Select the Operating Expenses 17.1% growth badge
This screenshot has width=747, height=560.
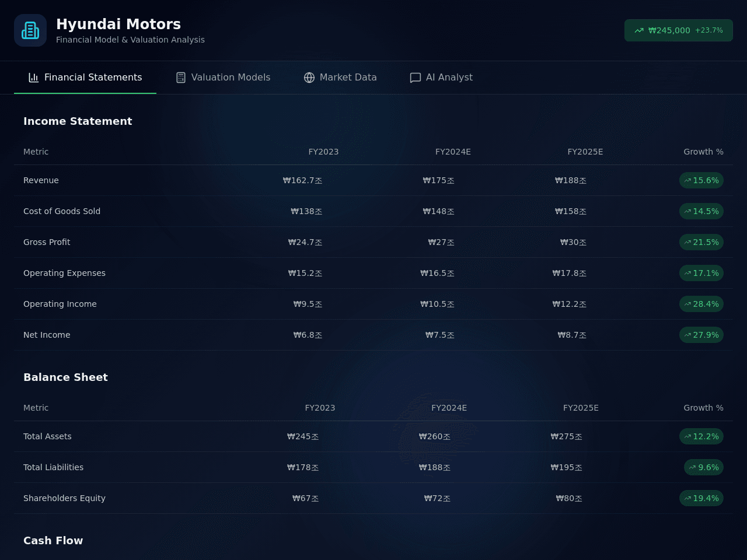point(701,273)
